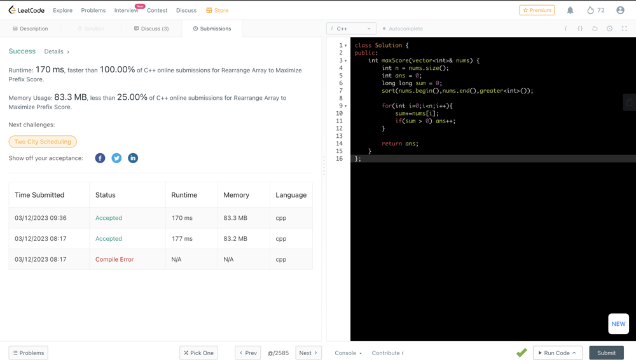
Task: Click the Language column header
Action: (x=291, y=195)
